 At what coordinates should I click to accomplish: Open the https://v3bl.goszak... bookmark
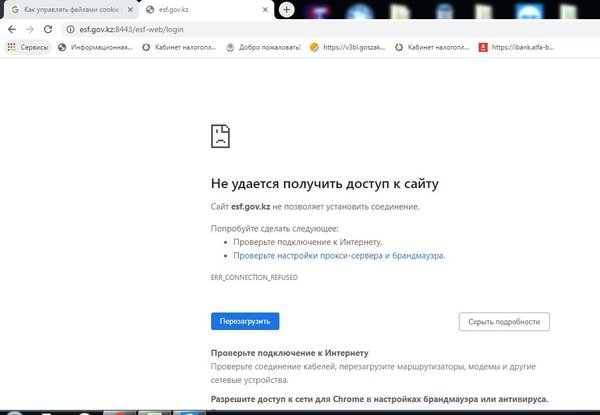pyautogui.click(x=347, y=47)
